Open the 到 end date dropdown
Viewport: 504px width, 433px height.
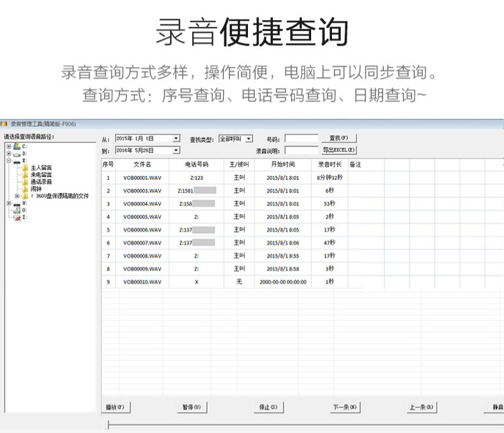click(x=176, y=150)
